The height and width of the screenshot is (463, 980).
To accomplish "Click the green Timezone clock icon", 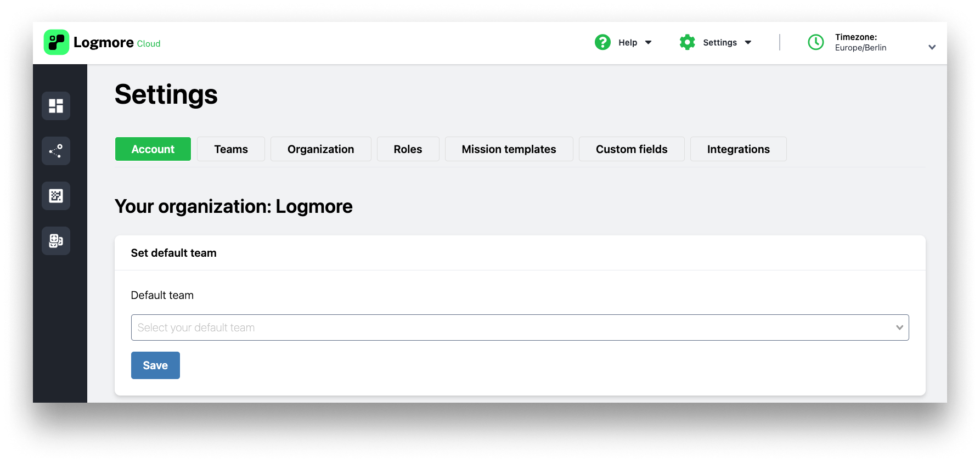I will pyautogui.click(x=816, y=42).
